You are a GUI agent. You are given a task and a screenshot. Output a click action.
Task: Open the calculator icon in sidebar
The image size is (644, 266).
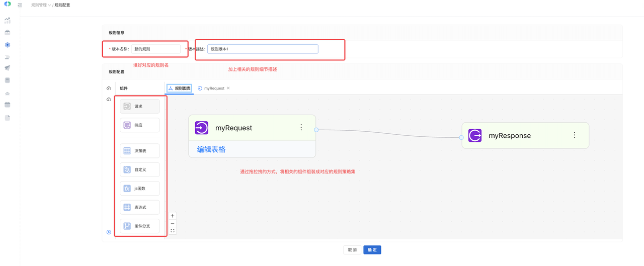tap(8, 80)
